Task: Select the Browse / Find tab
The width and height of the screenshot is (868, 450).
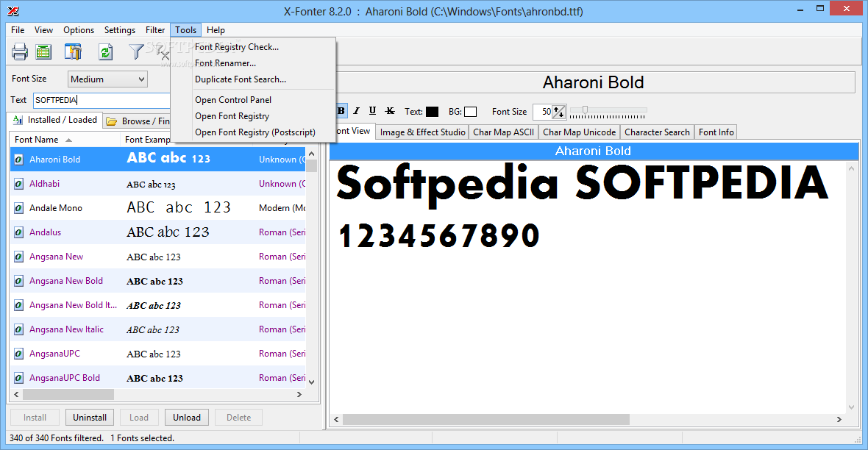Action: 138,121
